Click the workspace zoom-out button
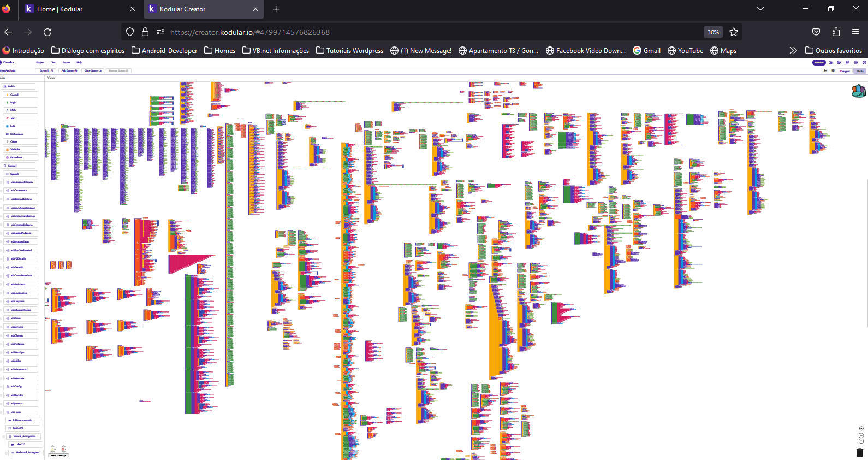 point(861,441)
